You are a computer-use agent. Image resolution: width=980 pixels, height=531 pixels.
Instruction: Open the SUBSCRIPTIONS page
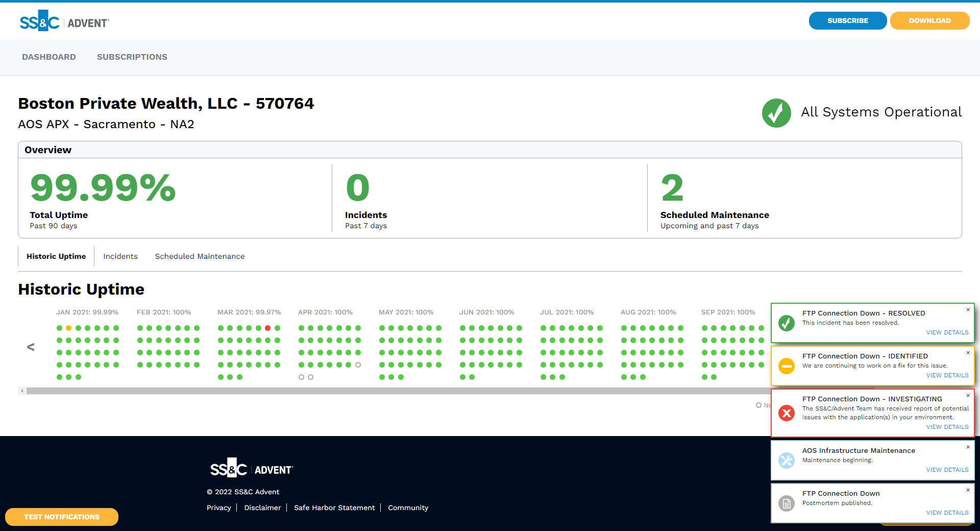coord(132,57)
